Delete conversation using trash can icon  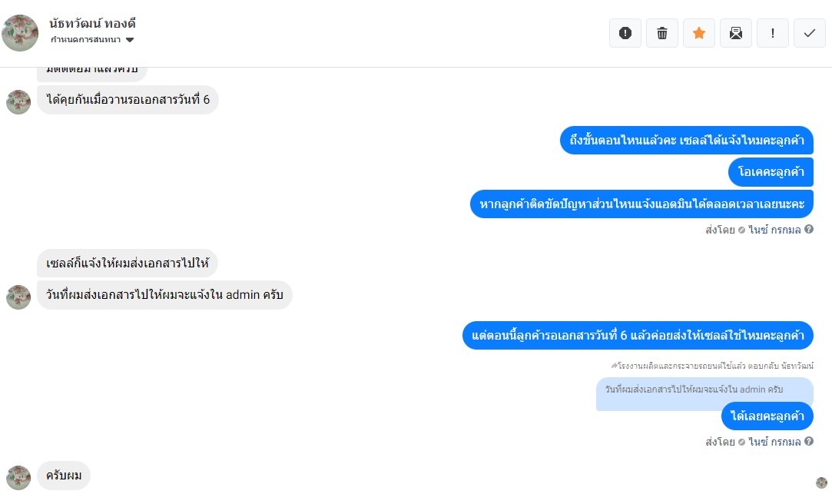click(x=662, y=33)
